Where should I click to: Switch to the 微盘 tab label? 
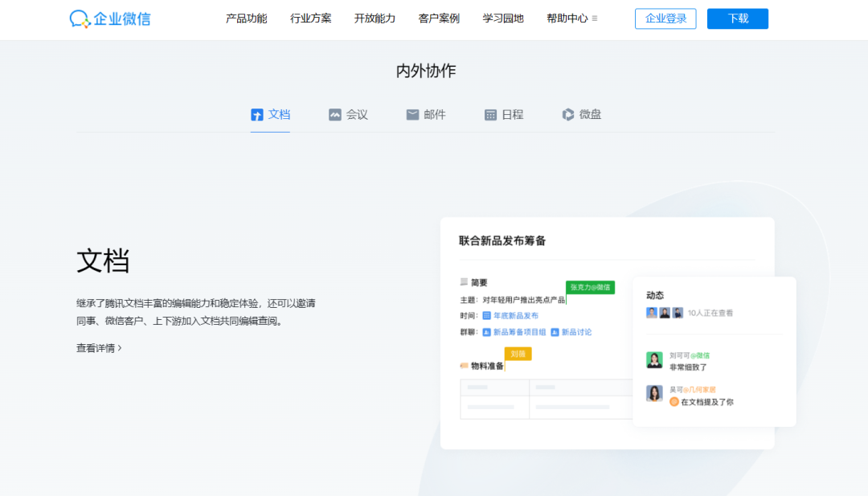[590, 115]
